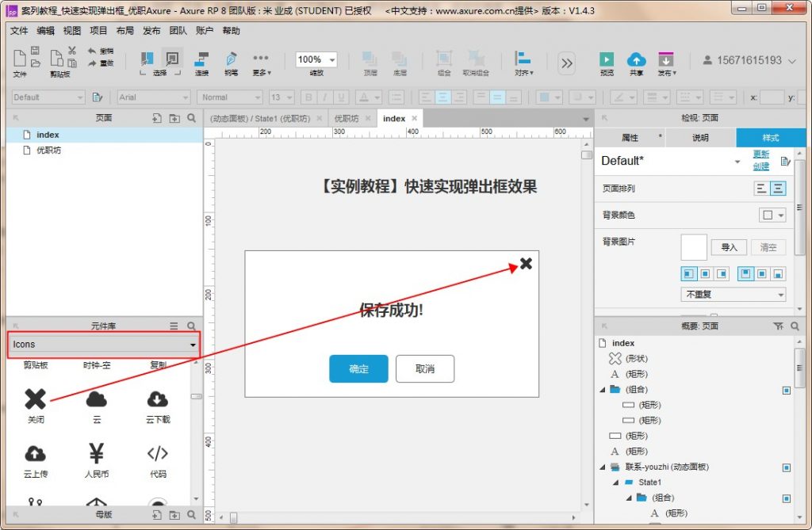This screenshot has width=812, height=530.
Task: Select the Pen (钢笔) tool
Action: [x=231, y=60]
